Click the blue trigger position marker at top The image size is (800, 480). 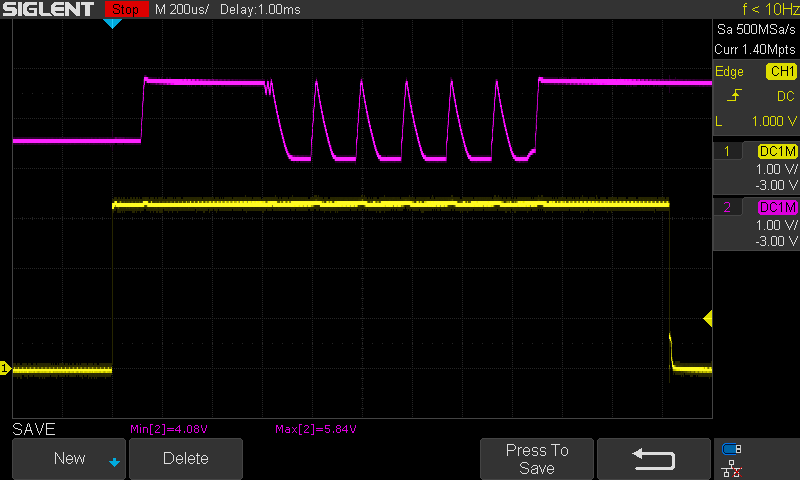click(112, 23)
